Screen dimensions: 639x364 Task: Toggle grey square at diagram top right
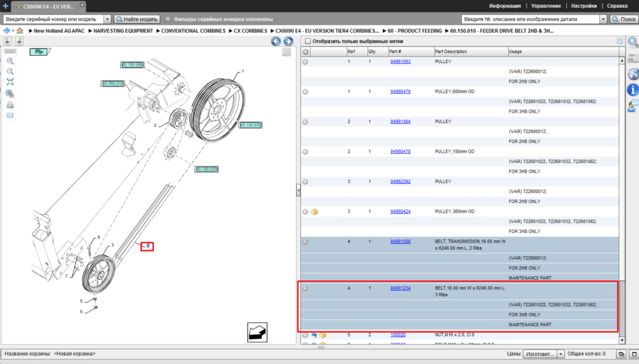coord(286,52)
